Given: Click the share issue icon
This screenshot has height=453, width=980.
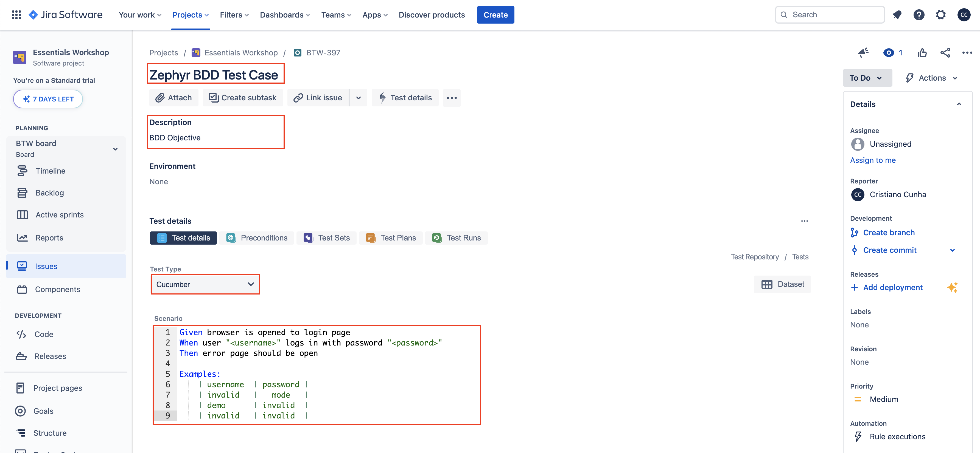Looking at the screenshot, I should coord(945,53).
